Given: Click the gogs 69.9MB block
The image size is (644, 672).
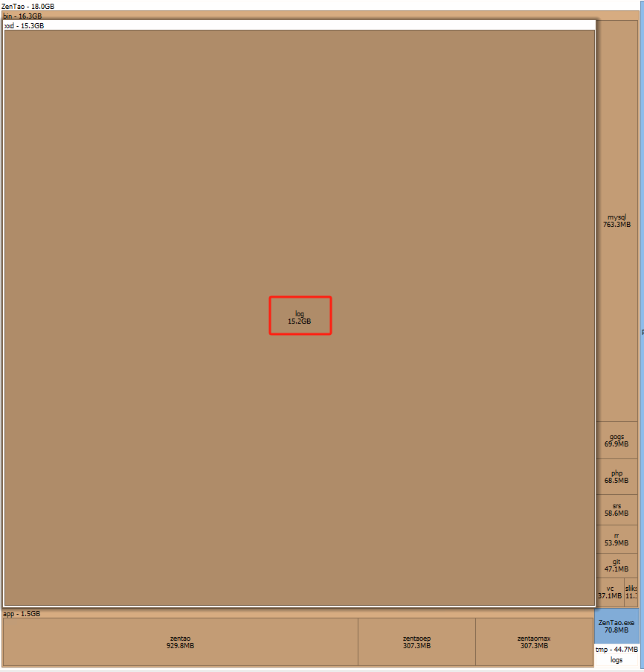Looking at the screenshot, I should (x=616, y=441).
